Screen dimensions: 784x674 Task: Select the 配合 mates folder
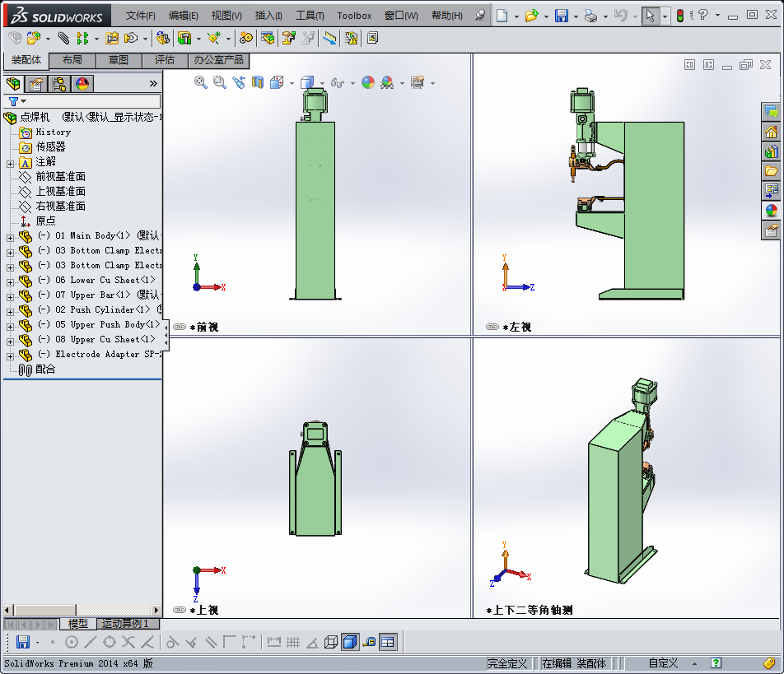coord(45,370)
